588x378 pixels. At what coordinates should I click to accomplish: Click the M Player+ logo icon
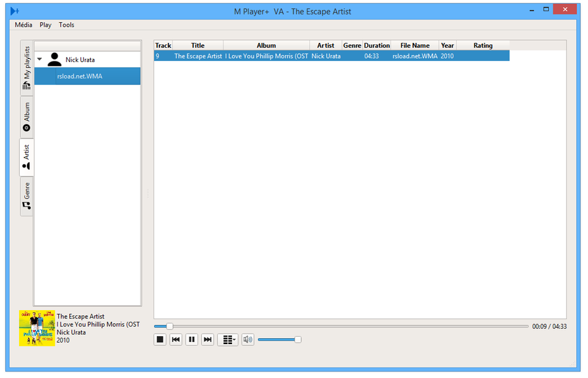point(14,11)
